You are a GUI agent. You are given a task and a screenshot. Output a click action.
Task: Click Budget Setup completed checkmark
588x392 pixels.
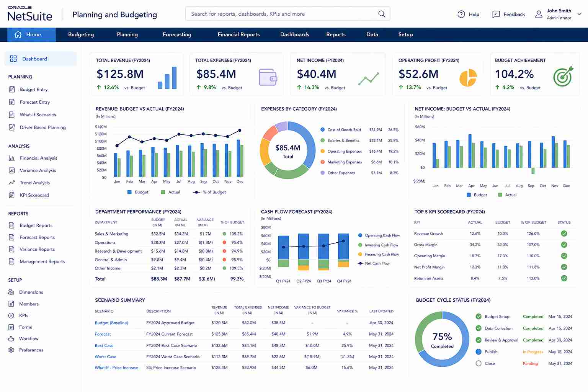[479, 316]
